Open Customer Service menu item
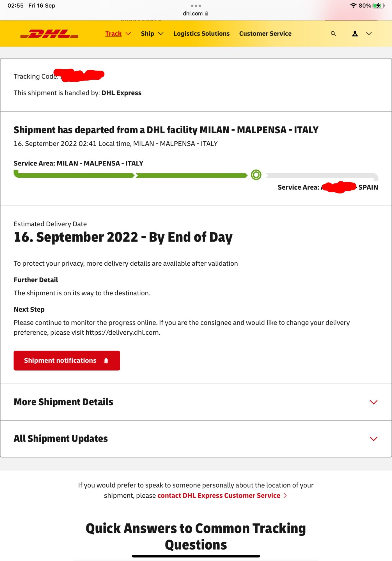Screen dimensions: 392x561 (x=265, y=34)
